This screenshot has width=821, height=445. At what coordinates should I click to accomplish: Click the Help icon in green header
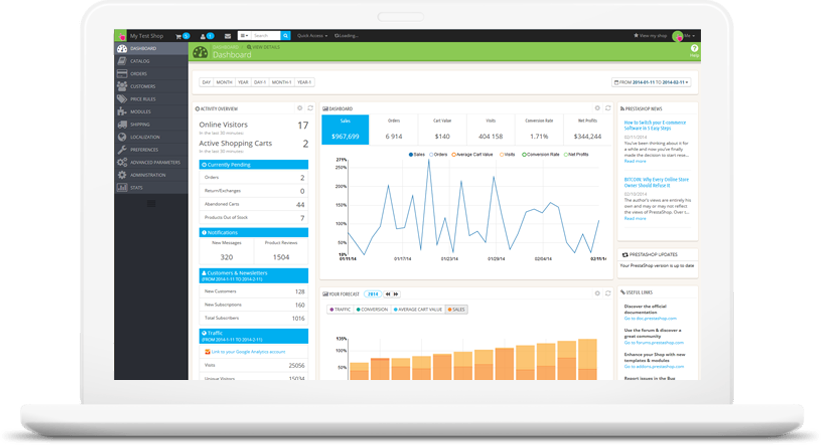click(x=694, y=51)
